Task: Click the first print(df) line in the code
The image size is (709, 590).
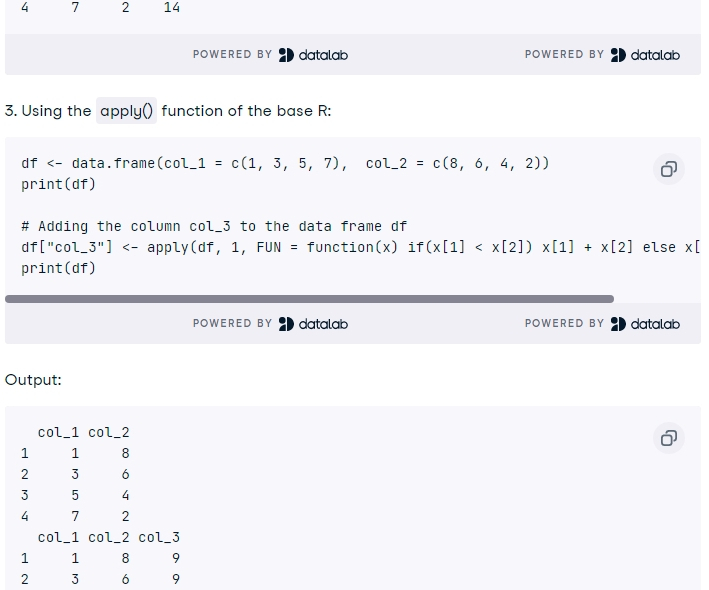Action: [x=58, y=184]
